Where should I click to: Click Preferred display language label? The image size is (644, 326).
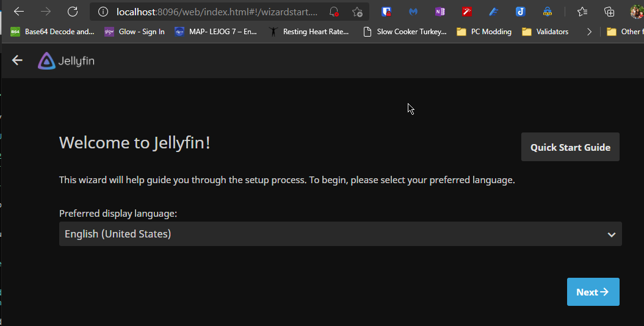click(118, 214)
